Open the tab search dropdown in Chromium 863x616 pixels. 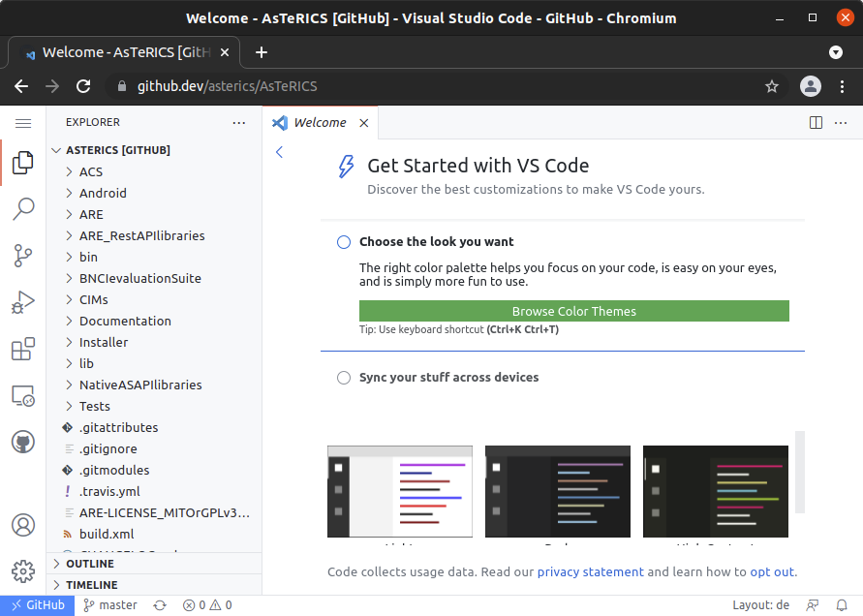(836, 52)
